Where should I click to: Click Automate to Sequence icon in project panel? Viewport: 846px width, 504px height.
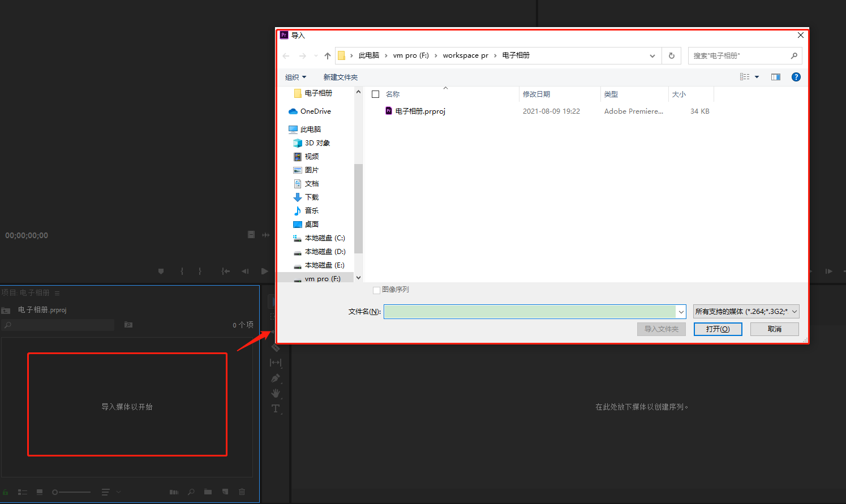(x=174, y=492)
